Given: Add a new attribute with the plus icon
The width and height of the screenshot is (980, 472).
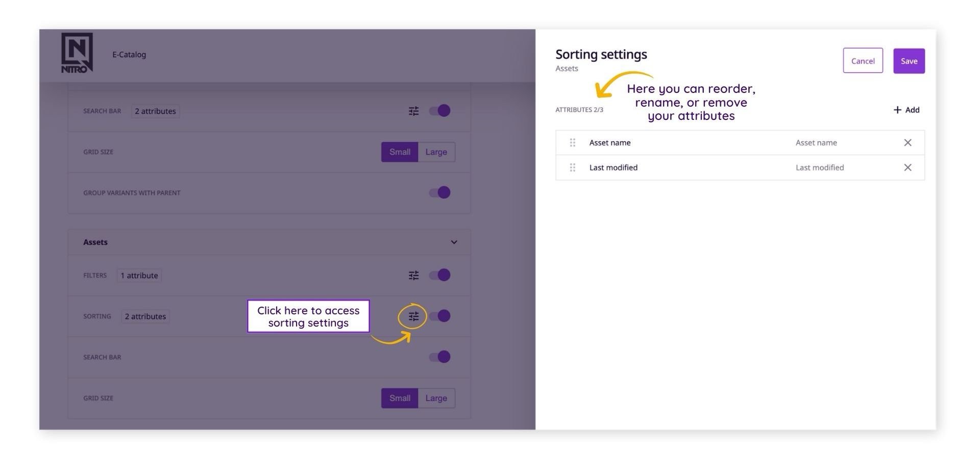Looking at the screenshot, I should tap(906, 110).
